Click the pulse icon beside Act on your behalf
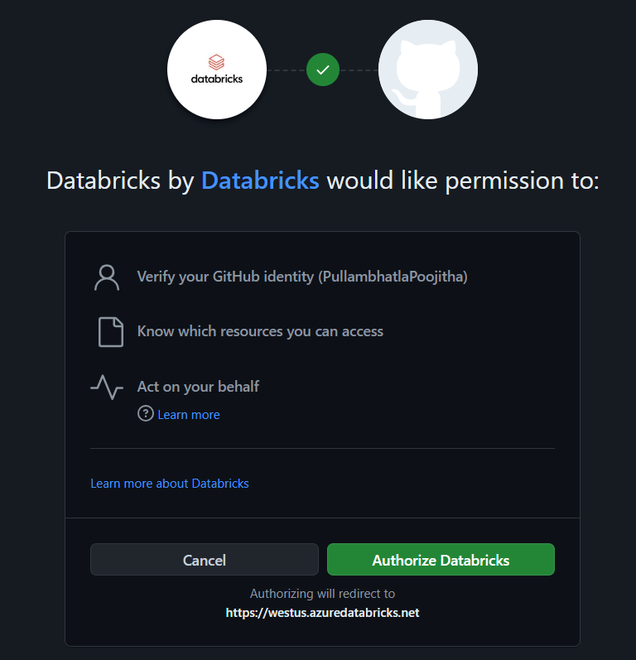 pos(107,387)
